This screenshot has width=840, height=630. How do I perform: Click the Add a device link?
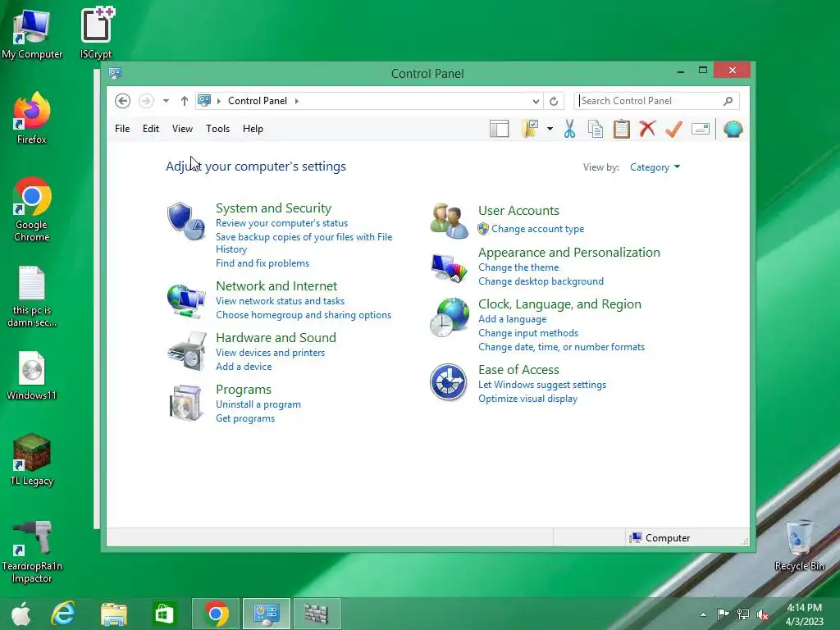coord(244,367)
